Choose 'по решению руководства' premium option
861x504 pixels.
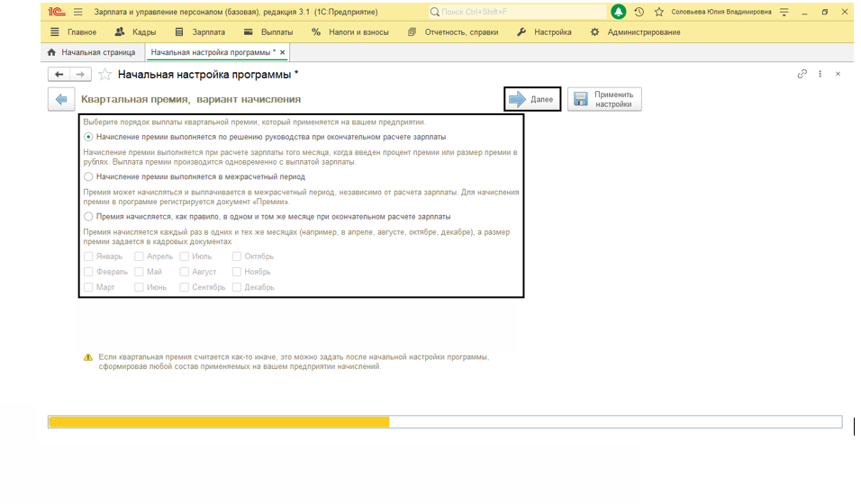point(88,138)
